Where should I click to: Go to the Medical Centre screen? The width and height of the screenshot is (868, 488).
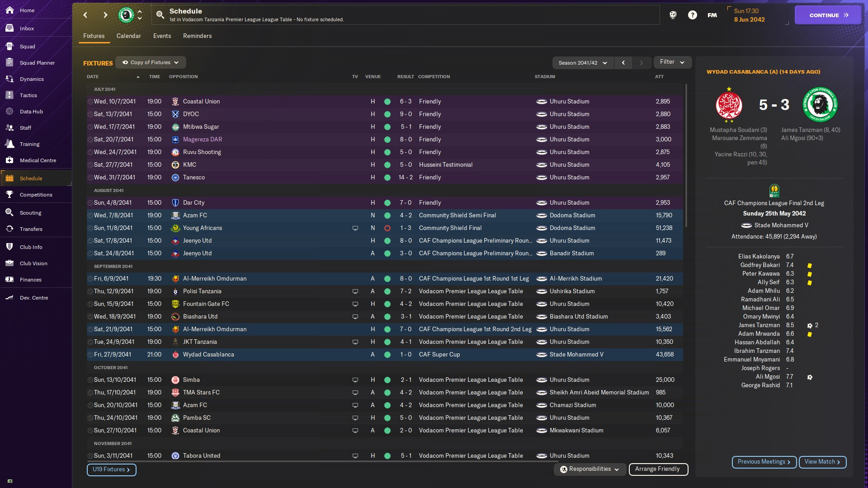coord(38,160)
